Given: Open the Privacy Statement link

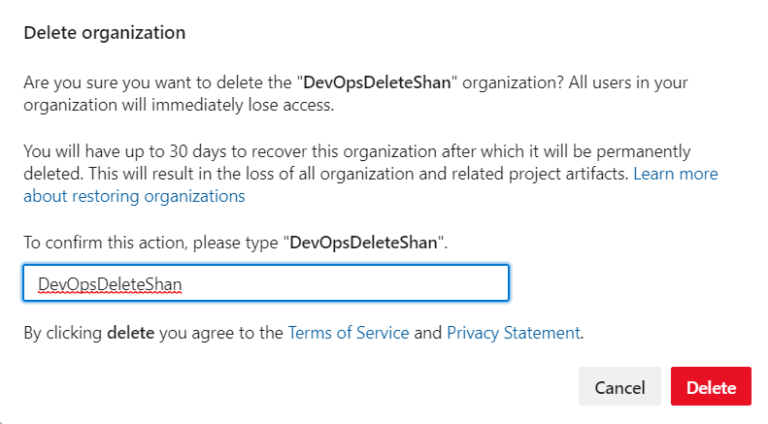Looking at the screenshot, I should 513,333.
